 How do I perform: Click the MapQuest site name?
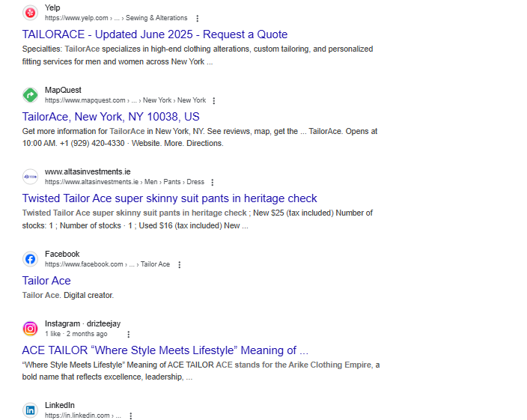pos(63,90)
